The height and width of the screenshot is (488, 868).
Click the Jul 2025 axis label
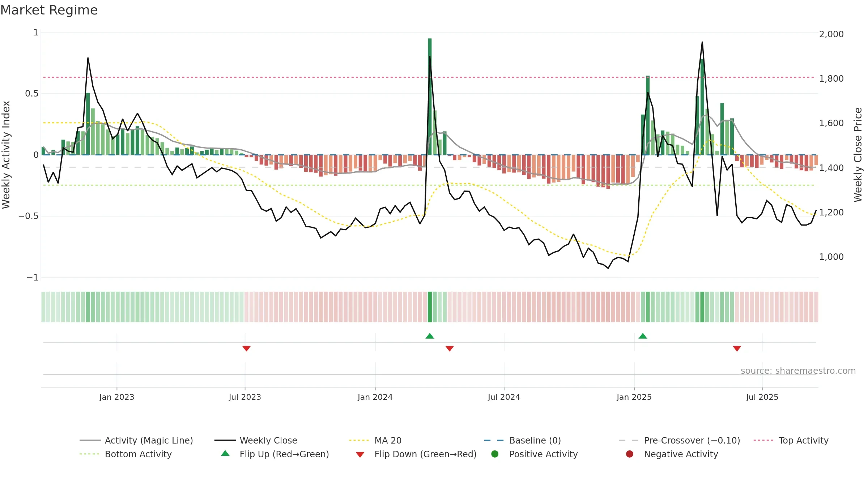pos(762,397)
